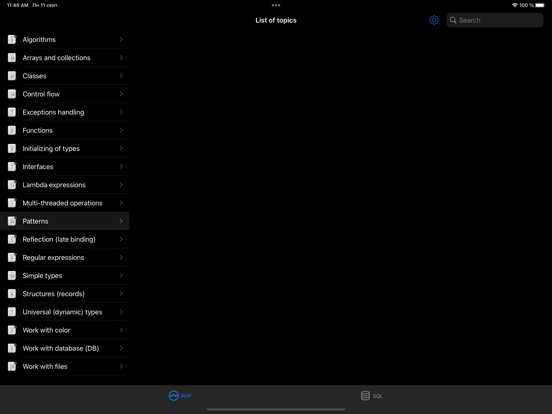Expand Work with files chevron
Screen dimensions: 552x414
tap(121, 366)
